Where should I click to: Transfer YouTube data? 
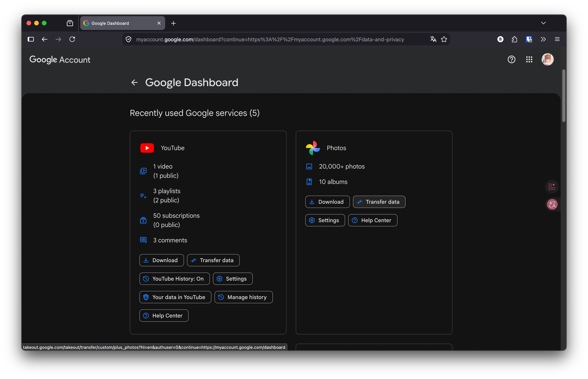213,260
